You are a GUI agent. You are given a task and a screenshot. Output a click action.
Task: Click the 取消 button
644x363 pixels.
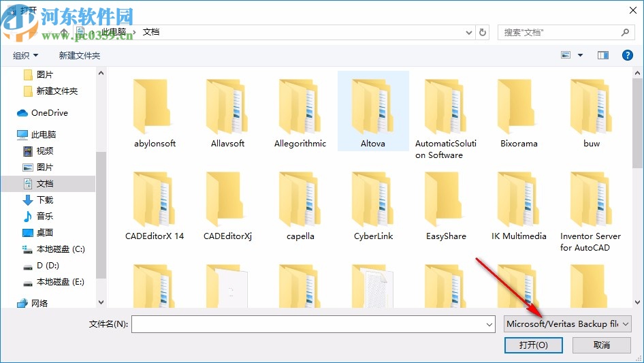click(601, 345)
